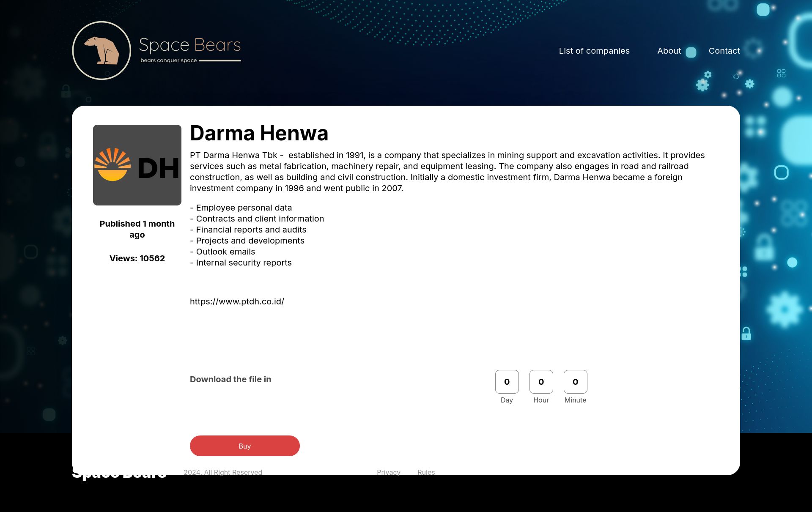Click the red Buy button
This screenshot has width=812, height=512.
coord(244,446)
